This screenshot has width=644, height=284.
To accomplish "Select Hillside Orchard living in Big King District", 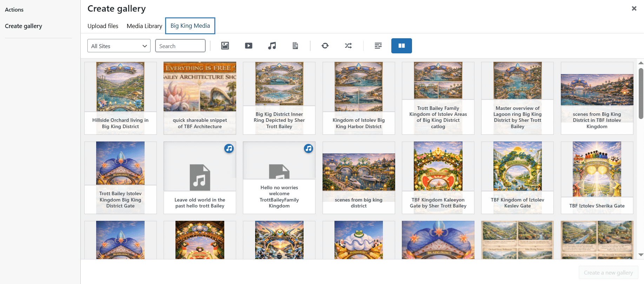I will 120,98.
